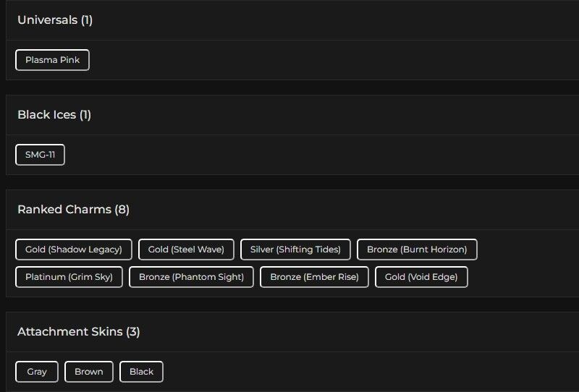
Task: Click Silver (Shifting Tides) charm tag
Action: (x=295, y=250)
